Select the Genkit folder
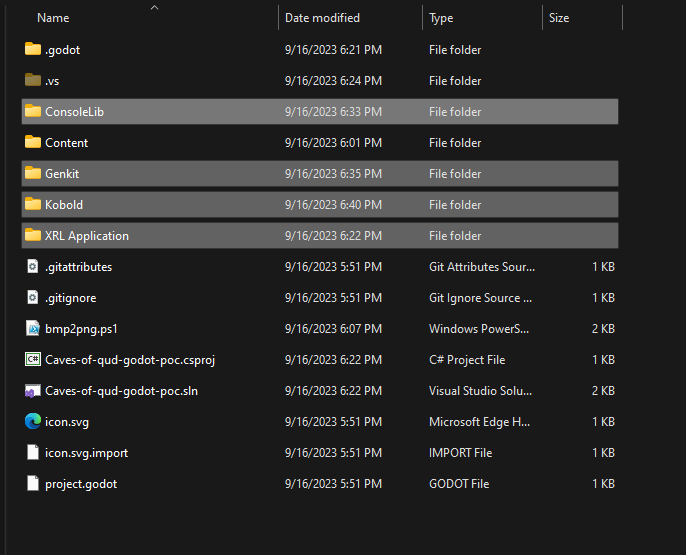Viewport: 686px width, 555px height. pyautogui.click(x=62, y=173)
